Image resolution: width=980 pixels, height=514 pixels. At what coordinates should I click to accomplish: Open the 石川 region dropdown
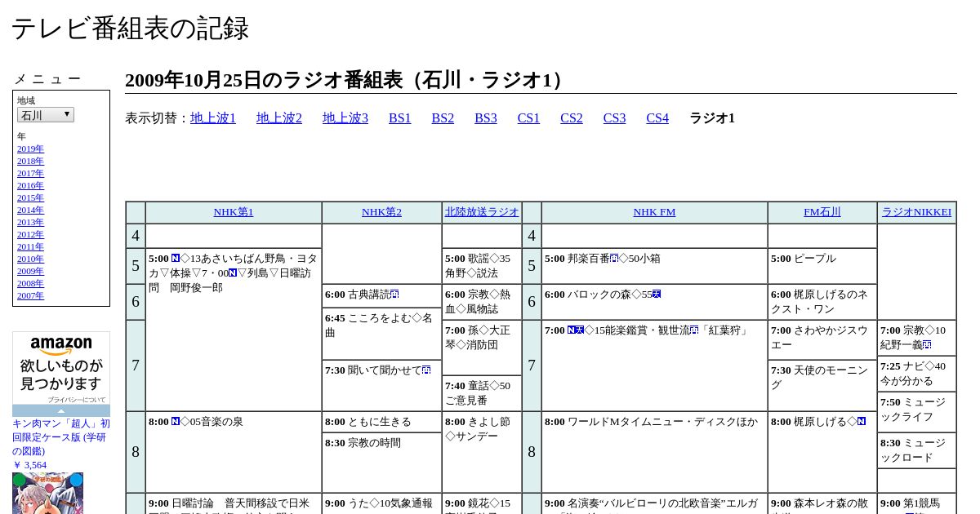46,115
